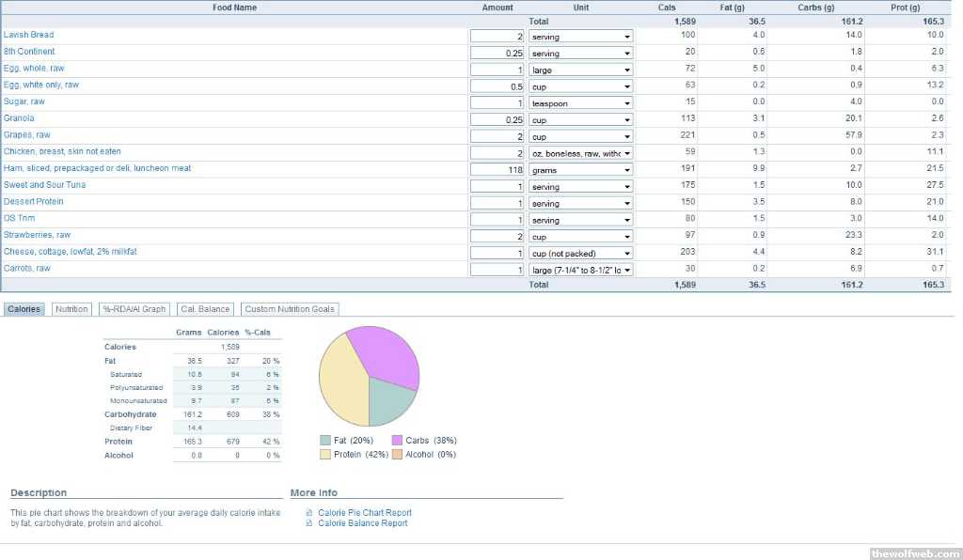Viewport: 963px width, 560px height.
Task: Expand the grams unit dropdown for Ham
Action: point(580,170)
